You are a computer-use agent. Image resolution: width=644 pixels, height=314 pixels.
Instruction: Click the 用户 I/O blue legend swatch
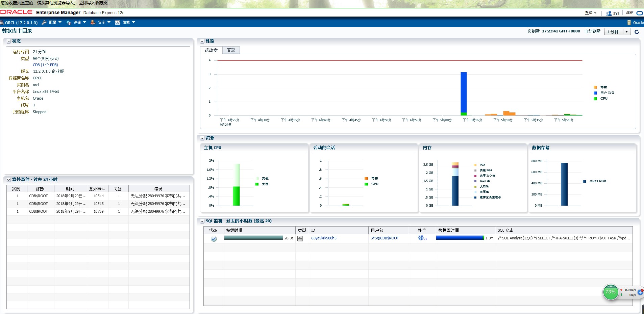pos(595,93)
